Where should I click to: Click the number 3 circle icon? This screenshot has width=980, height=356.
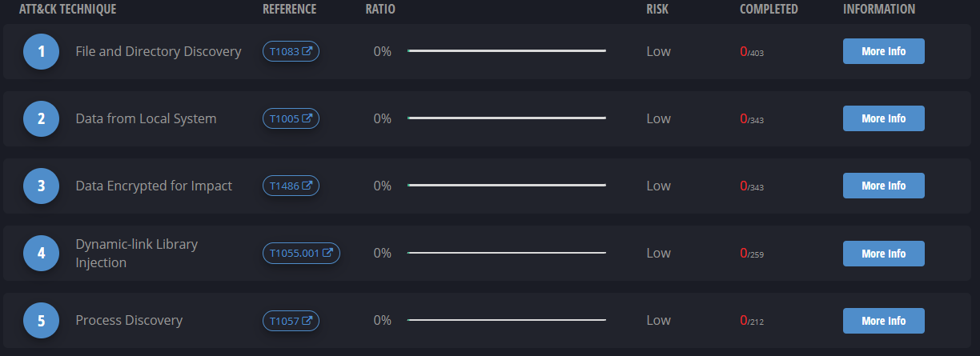(x=41, y=186)
